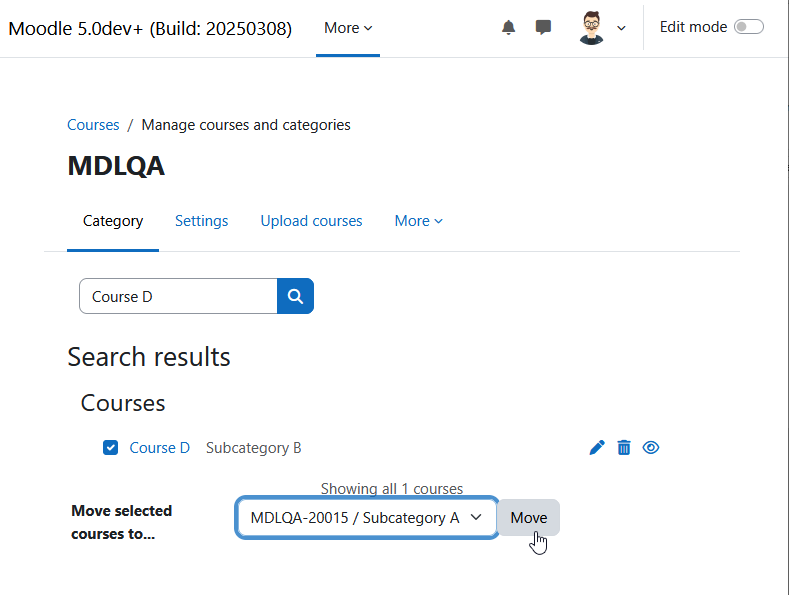Go to the Courses breadcrumb link
Viewport: 789px width, 595px height.
93,125
